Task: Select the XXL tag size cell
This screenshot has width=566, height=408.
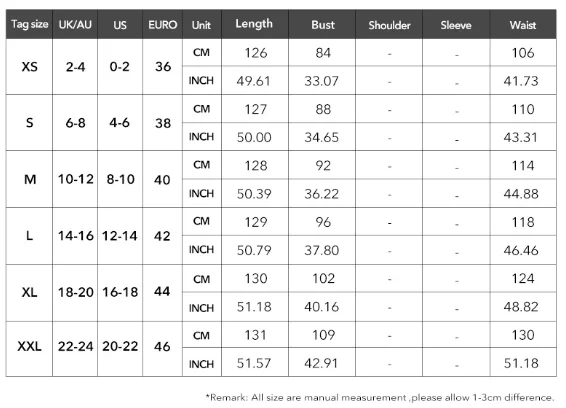Action: (29, 347)
